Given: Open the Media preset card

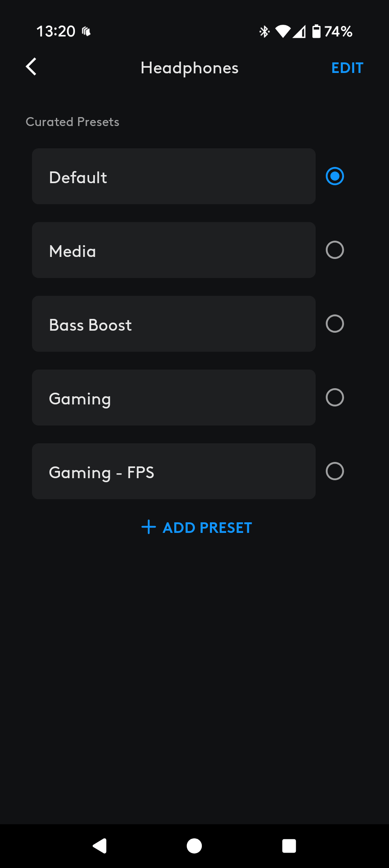Looking at the screenshot, I should [x=174, y=250].
